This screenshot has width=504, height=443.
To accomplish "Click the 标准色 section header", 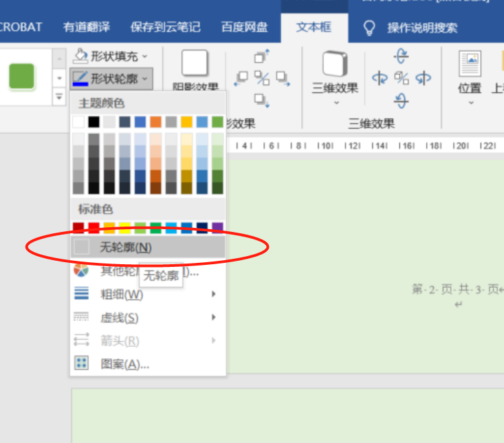I will pos(95,209).
